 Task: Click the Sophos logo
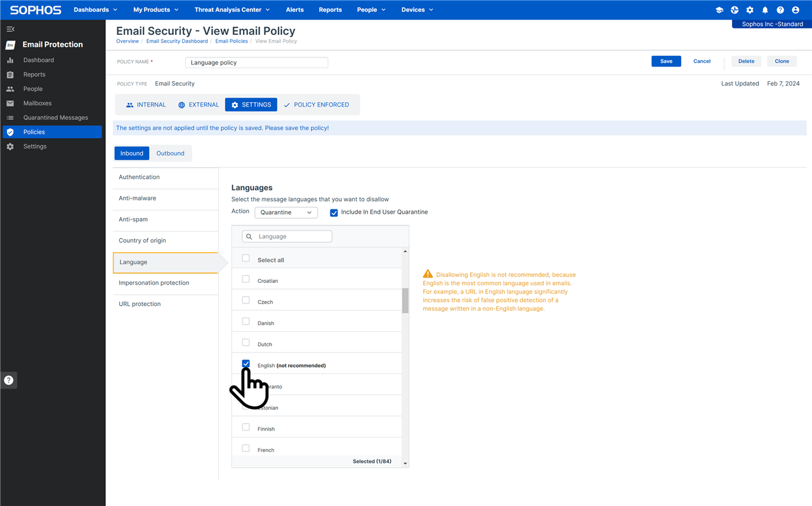(36, 10)
